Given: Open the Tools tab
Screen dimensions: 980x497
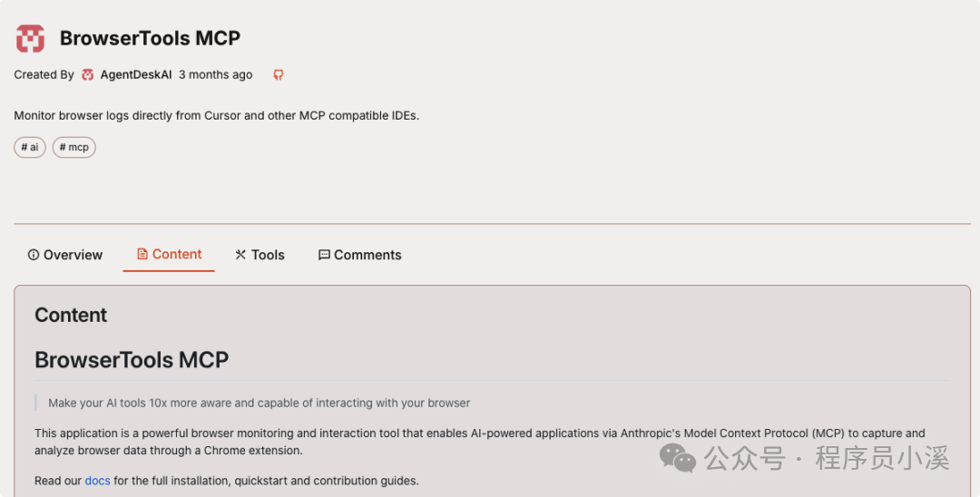Looking at the screenshot, I should (268, 255).
